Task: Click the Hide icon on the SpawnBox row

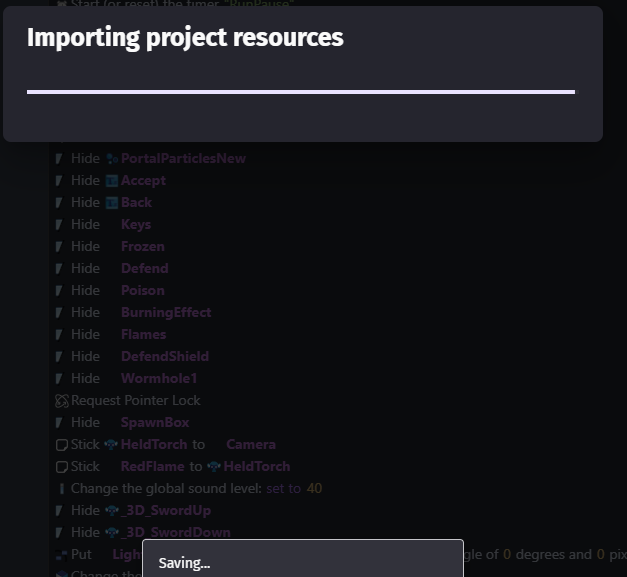Action: click(60, 423)
